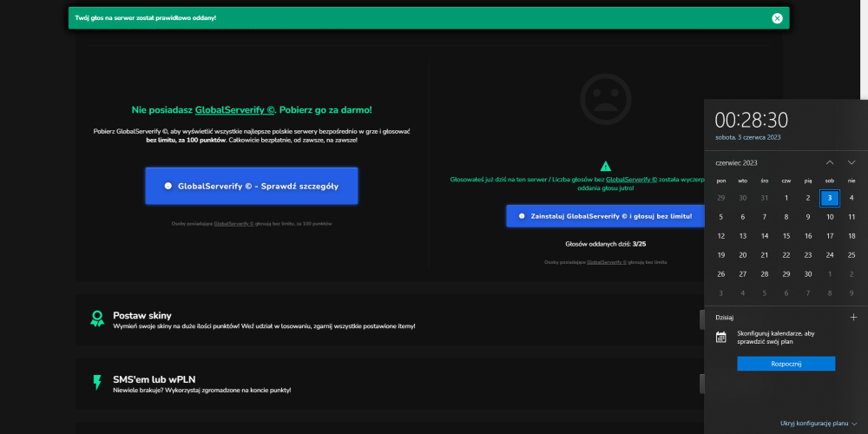Go to previous month in calendar flyout
Image resolution: width=868 pixels, height=434 pixels.
point(829,162)
